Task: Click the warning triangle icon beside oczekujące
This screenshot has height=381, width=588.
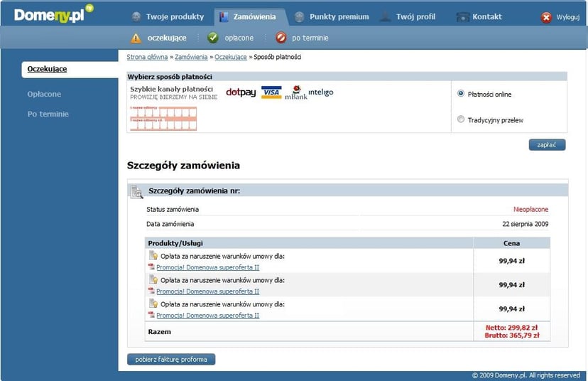Action: [136, 38]
